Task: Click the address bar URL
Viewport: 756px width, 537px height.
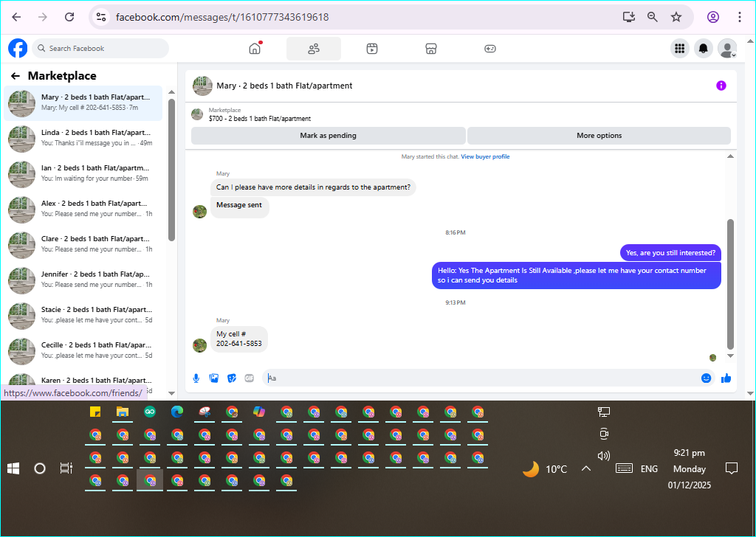Action: [222, 17]
